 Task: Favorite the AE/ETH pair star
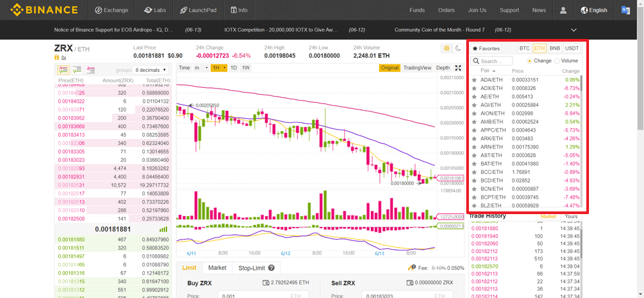coord(474,97)
